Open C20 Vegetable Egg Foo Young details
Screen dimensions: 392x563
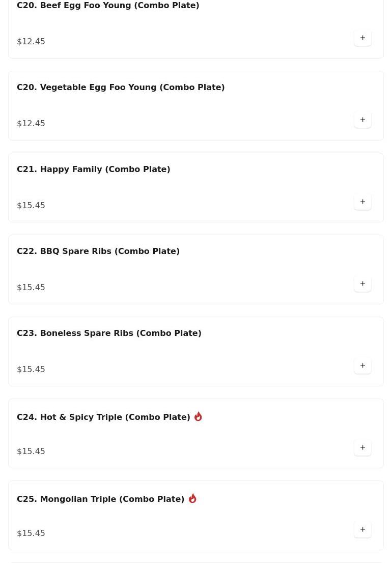pyautogui.click(x=121, y=88)
